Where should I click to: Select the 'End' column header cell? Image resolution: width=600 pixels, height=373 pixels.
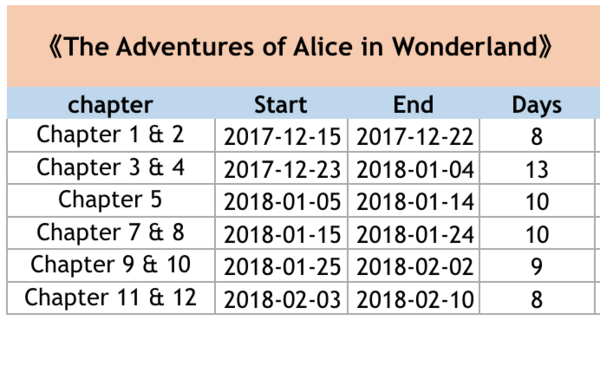[414, 103]
